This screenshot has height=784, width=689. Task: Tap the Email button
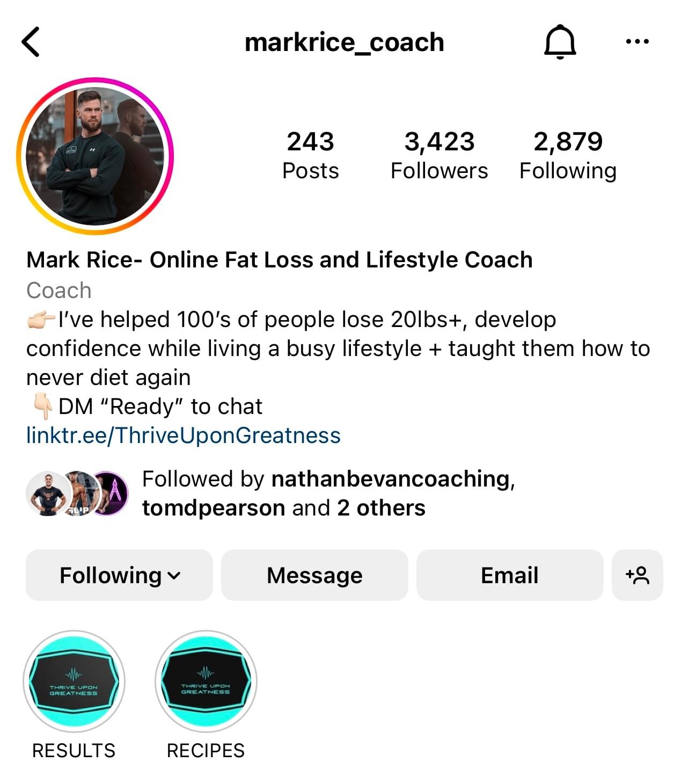pyautogui.click(x=510, y=575)
